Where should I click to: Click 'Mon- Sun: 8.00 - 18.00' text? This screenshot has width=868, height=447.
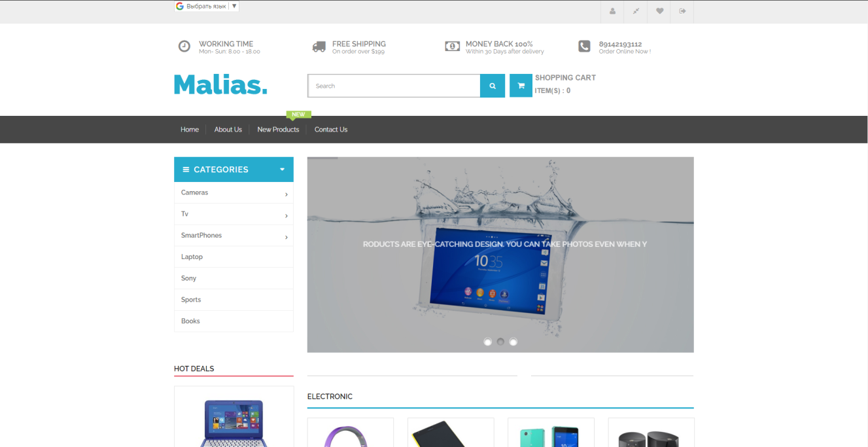230,52
